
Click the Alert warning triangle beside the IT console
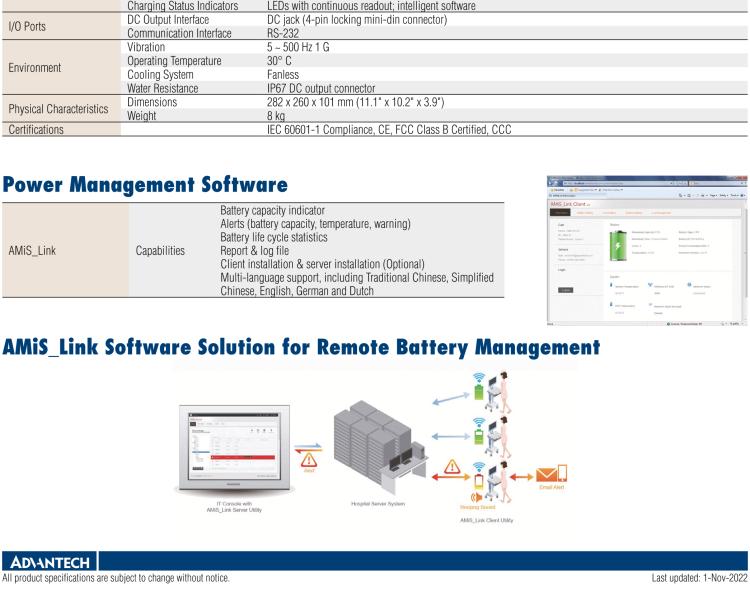(x=309, y=459)
